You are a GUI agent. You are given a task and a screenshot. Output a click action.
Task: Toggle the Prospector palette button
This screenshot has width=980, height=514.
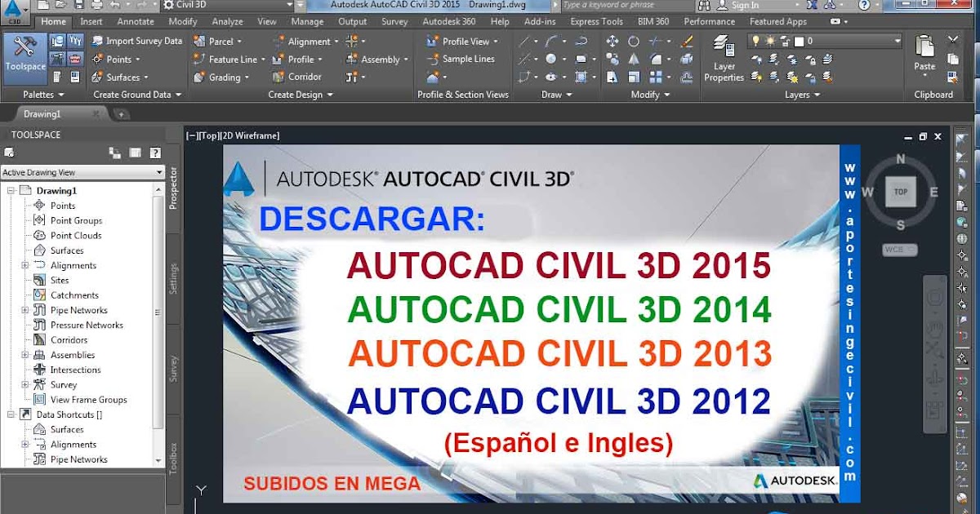point(57,41)
